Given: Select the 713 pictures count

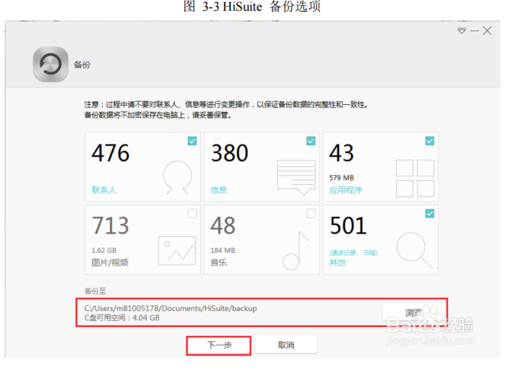Looking at the screenshot, I should [x=110, y=225].
